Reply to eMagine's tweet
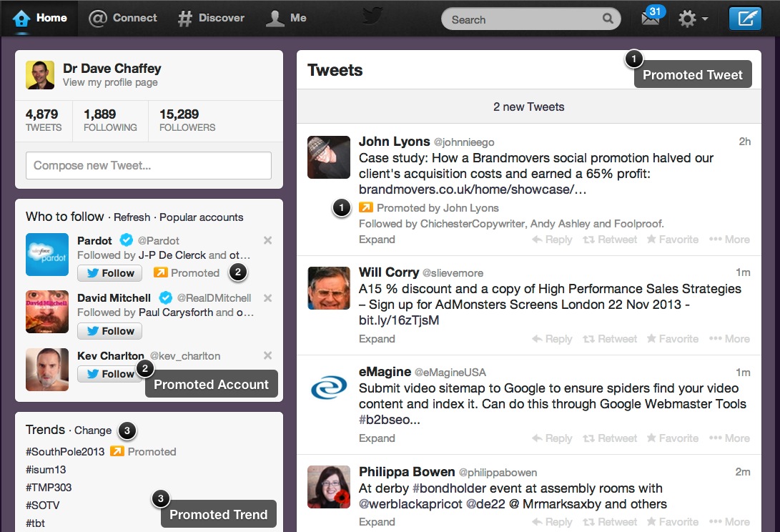Viewport: 780px width, 532px height. tap(552, 438)
